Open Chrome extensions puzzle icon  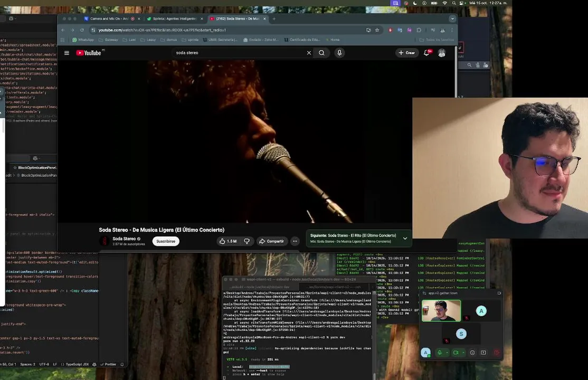tap(419, 30)
